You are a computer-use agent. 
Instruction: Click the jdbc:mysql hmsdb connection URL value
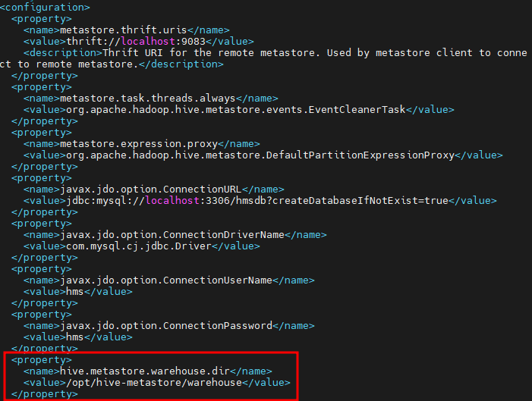[257, 201]
